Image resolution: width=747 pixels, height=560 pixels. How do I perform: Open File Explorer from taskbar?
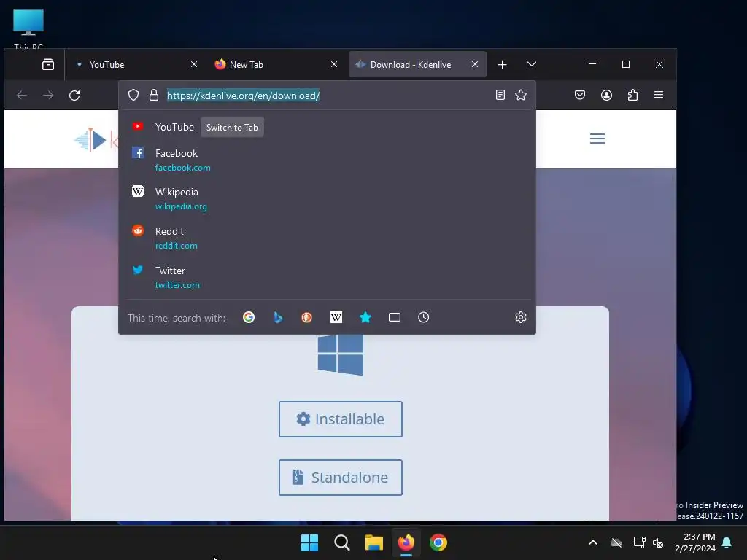pos(374,542)
